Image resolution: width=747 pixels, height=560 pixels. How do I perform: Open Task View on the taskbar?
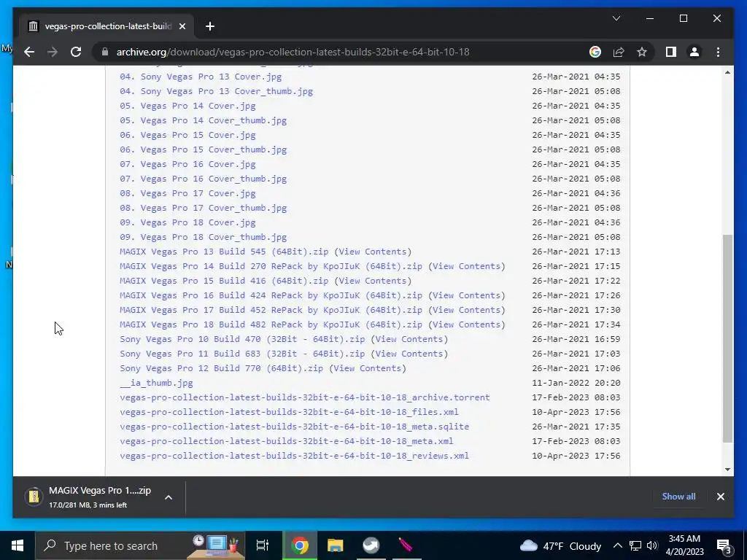pyautogui.click(x=263, y=545)
